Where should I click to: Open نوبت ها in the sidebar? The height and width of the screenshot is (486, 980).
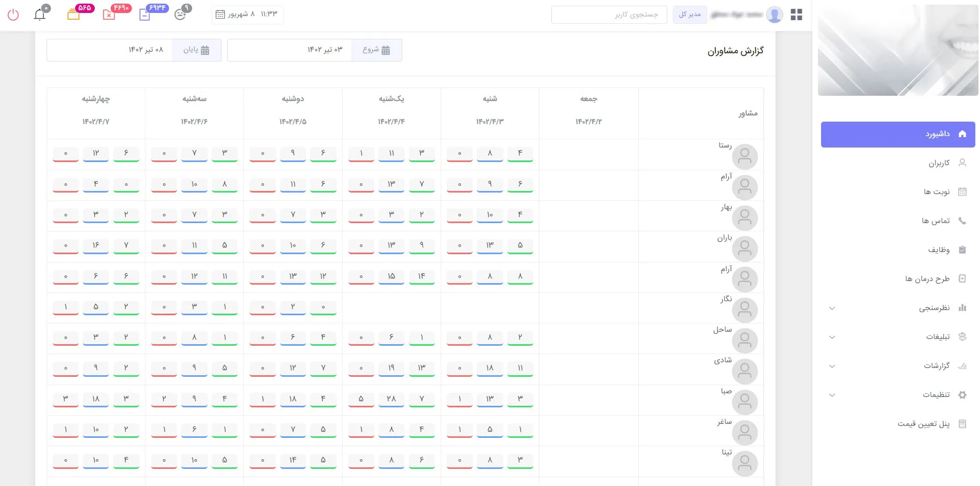pyautogui.click(x=937, y=192)
